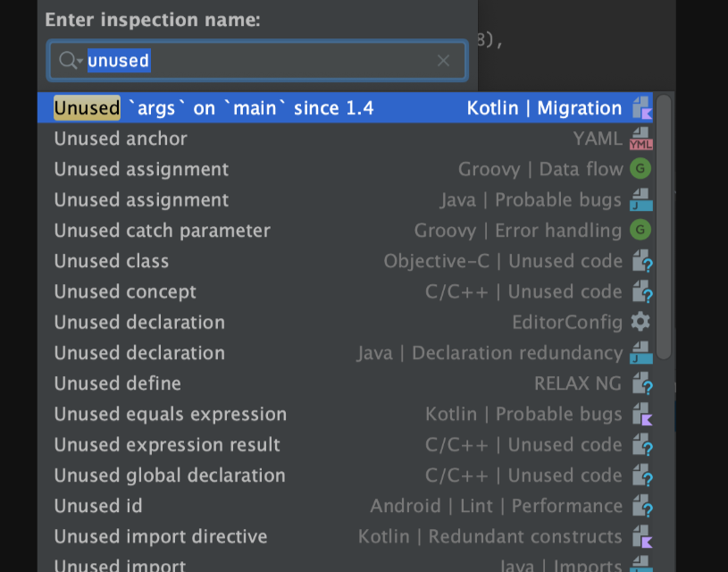This screenshot has height=572, width=728.
Task: Clear the search using the X button
Action: [x=443, y=61]
